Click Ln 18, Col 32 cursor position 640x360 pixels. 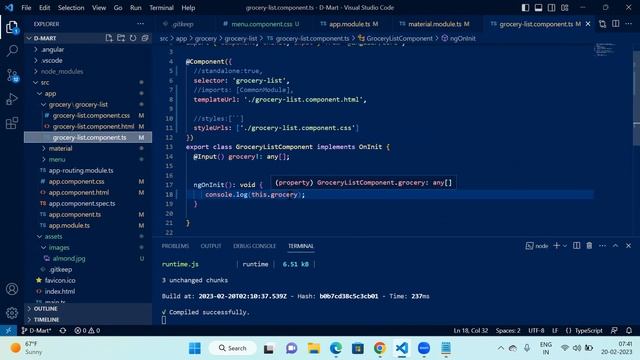click(470, 330)
